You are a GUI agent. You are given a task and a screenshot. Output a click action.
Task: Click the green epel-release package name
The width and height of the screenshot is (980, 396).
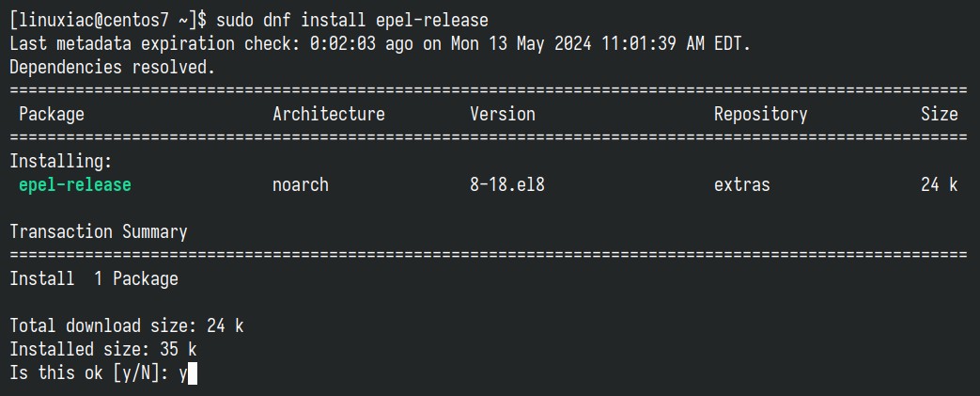pyautogui.click(x=75, y=185)
